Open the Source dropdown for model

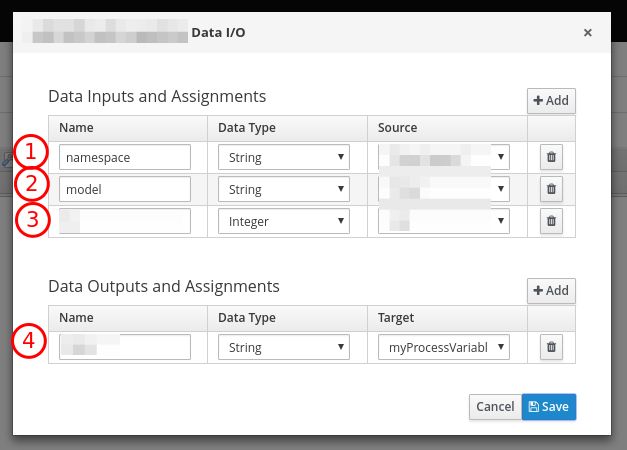[444, 189]
